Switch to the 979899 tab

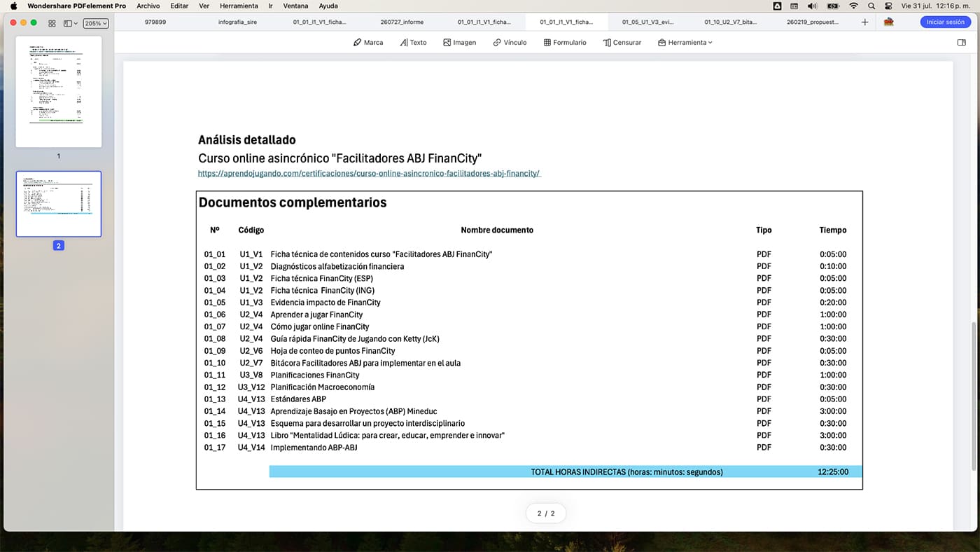coord(155,22)
